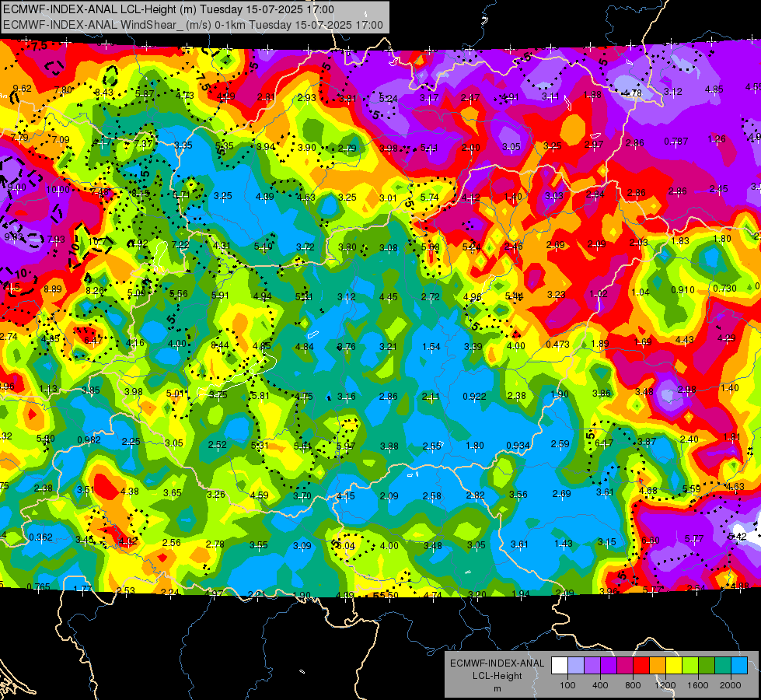
Task: Choose the yellow legend swatch
Action: tap(674, 666)
